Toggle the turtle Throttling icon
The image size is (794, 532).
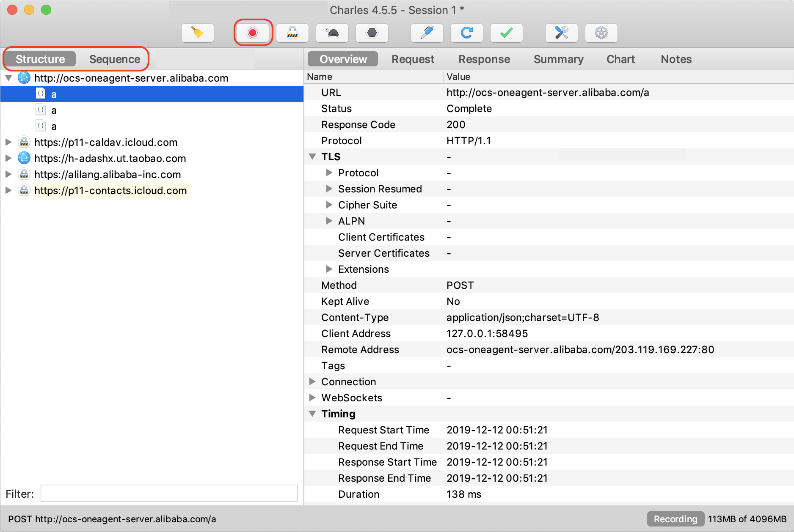(332, 33)
